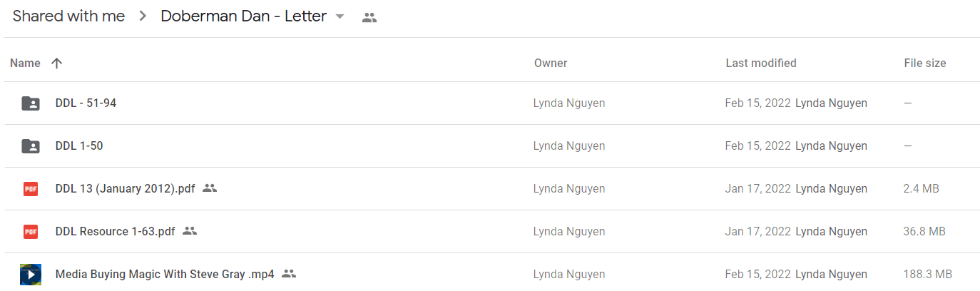
Task: Open the DDL - 51-94 shared folder icon
Action: click(31, 103)
